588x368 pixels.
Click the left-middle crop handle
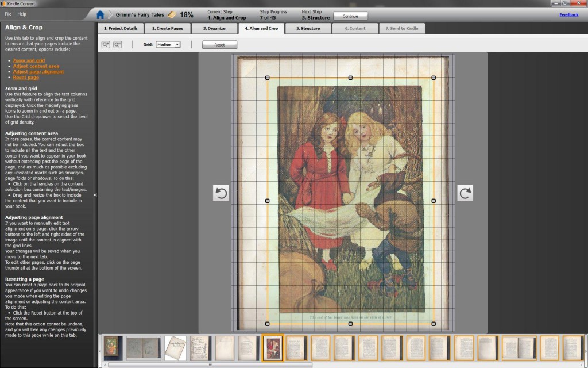tap(267, 201)
